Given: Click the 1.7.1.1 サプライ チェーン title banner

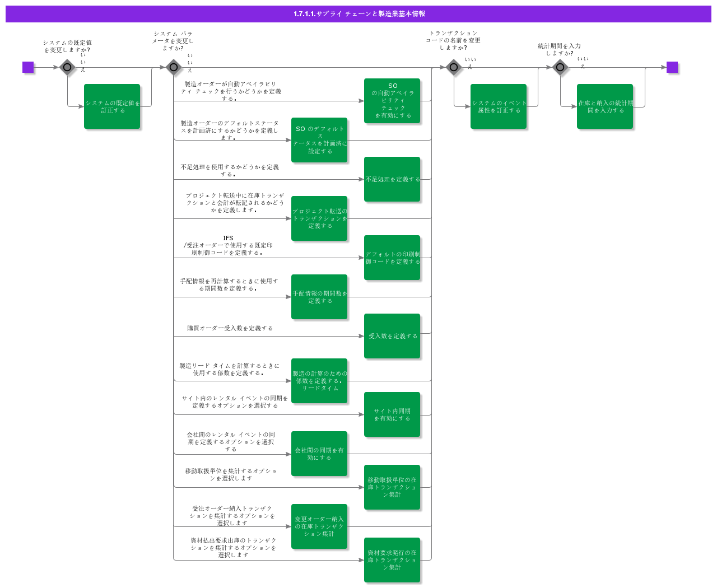Looking at the screenshot, I should pos(358,14).
